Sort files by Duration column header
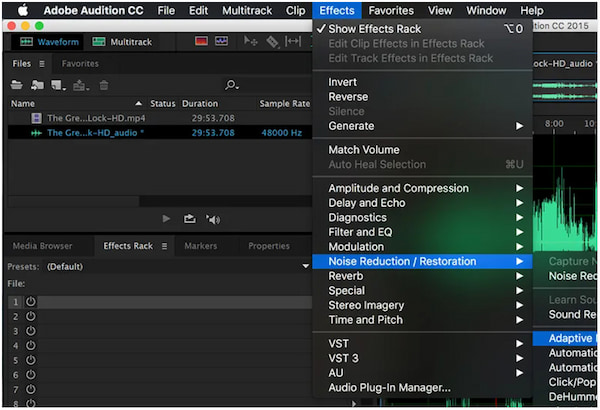 click(x=200, y=103)
